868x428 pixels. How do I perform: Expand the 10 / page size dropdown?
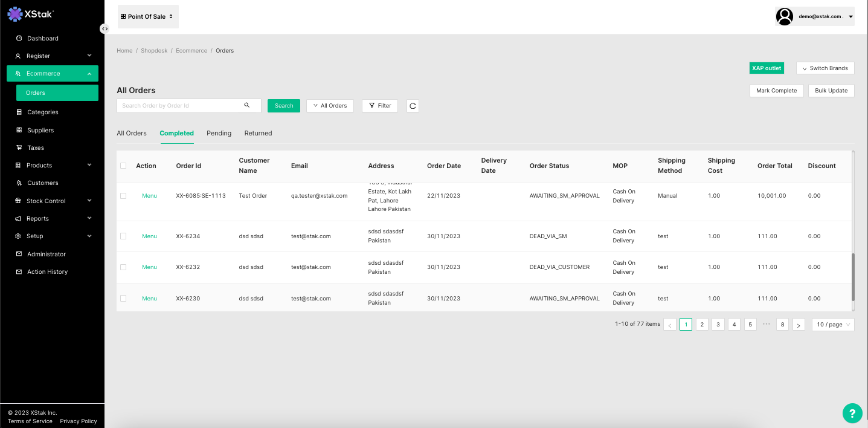click(833, 325)
